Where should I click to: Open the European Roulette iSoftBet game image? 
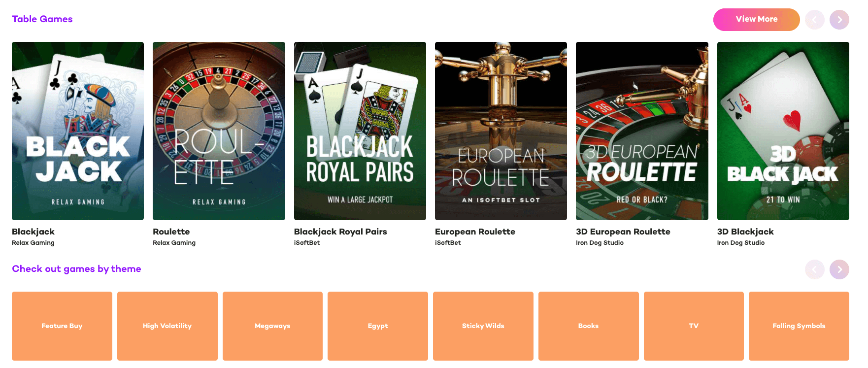click(501, 131)
